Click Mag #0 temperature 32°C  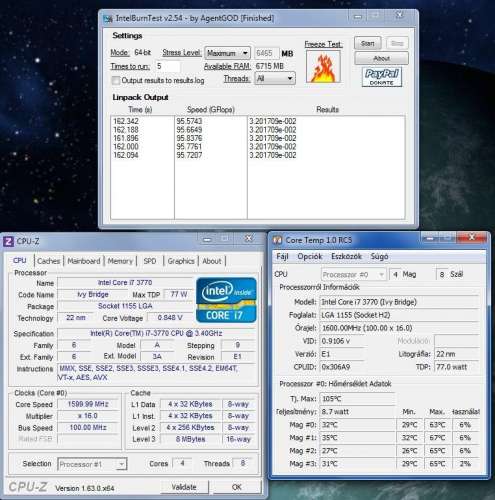pyautogui.click(x=357, y=425)
